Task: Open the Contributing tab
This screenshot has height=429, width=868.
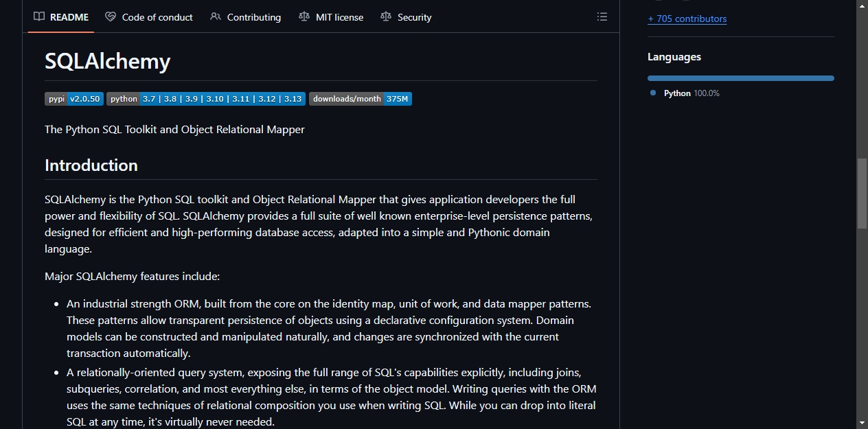Action: point(246,17)
